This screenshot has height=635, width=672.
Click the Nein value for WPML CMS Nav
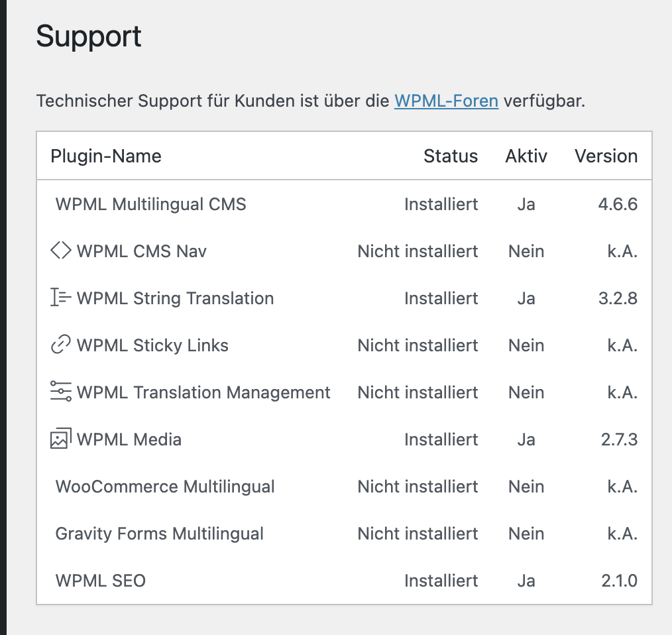(x=526, y=251)
